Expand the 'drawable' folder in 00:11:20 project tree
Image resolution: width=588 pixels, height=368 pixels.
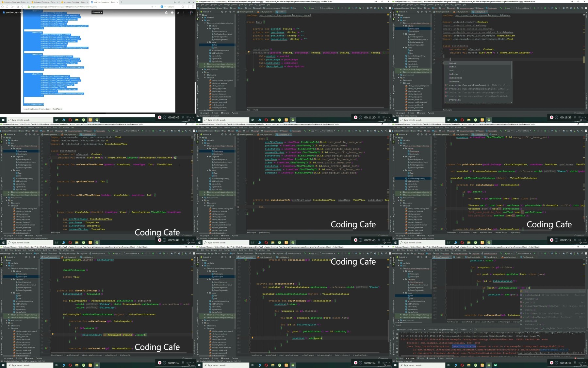205,75
